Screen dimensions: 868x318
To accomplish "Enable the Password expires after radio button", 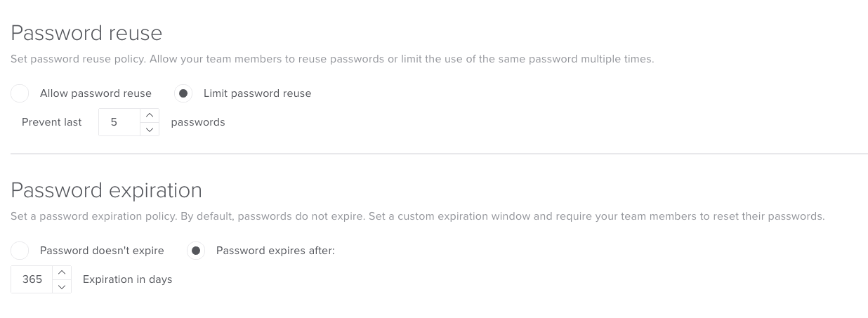I will [x=196, y=251].
